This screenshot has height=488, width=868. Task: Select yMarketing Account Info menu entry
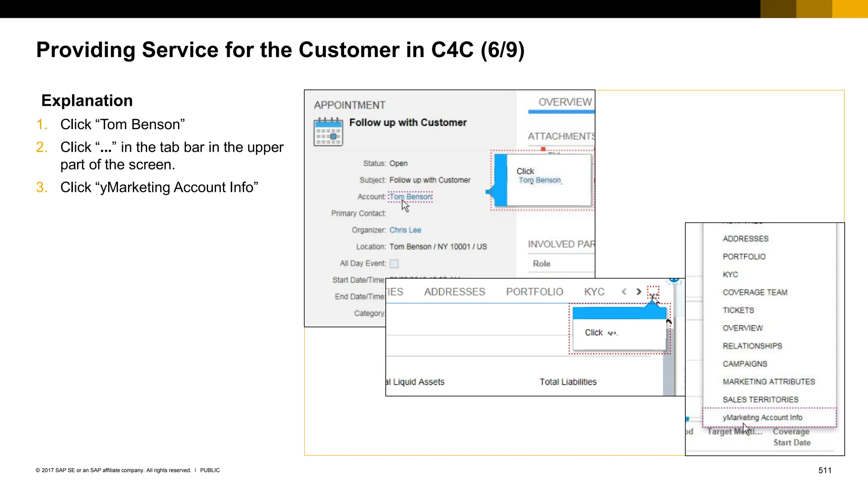769,418
